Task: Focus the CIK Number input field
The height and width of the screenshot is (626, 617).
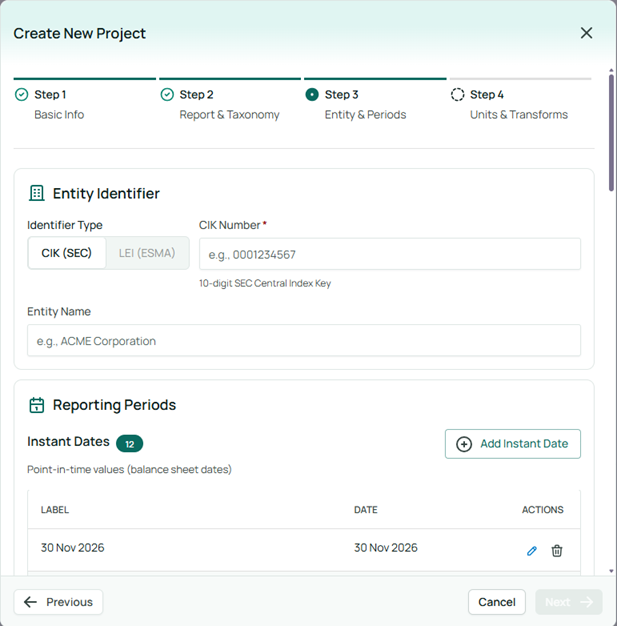Action: [x=390, y=254]
